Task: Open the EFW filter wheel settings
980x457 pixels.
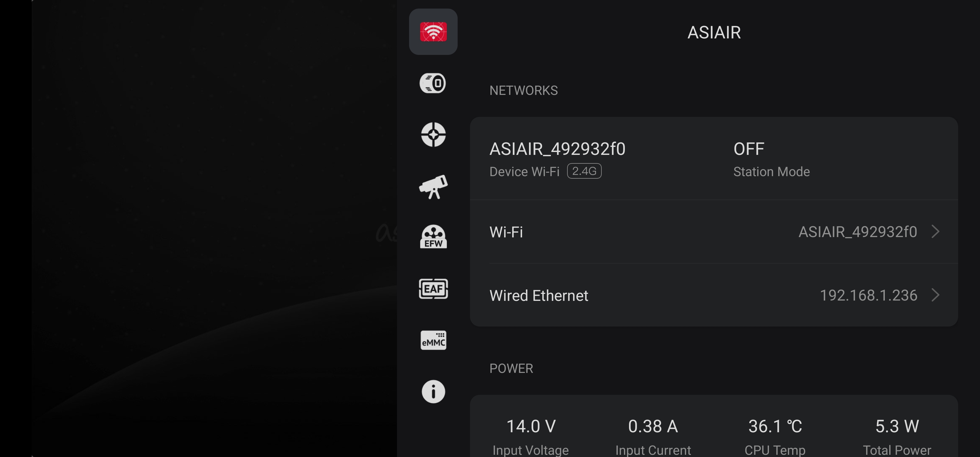Action: click(x=433, y=236)
